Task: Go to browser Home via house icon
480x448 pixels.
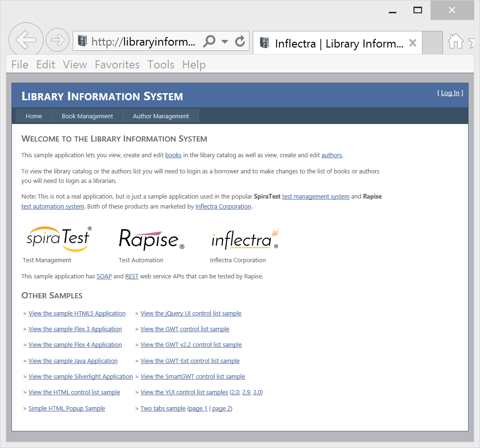Action: (455, 42)
